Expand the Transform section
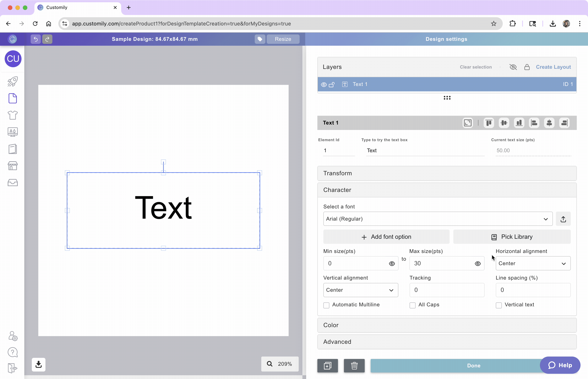Viewport: 588px width, 379px height. (447, 173)
